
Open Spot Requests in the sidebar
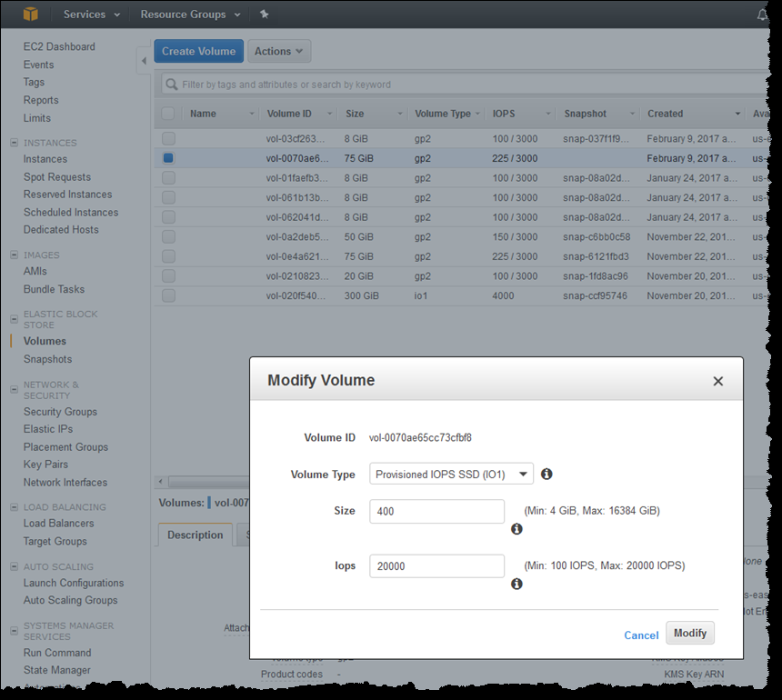click(57, 177)
